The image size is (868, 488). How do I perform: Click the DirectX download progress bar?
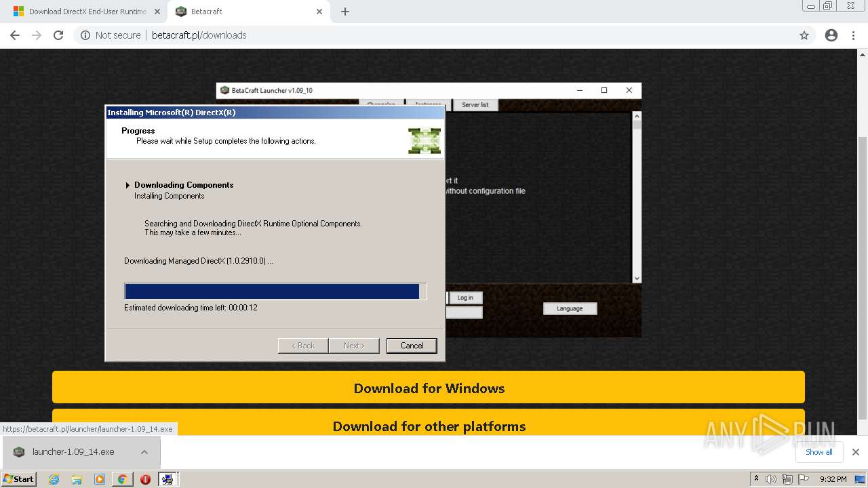pyautogui.click(x=275, y=291)
